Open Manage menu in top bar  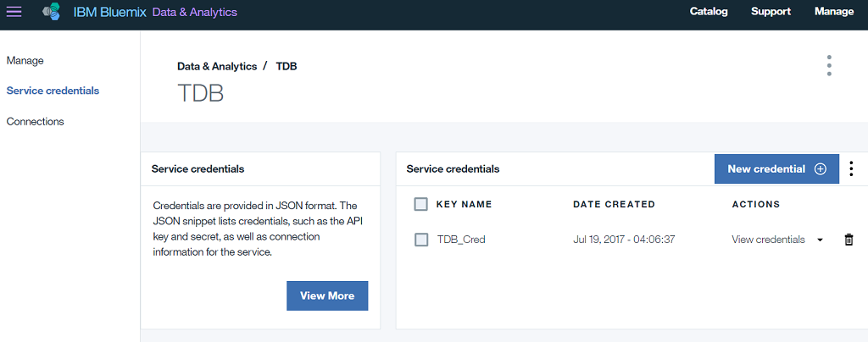[x=834, y=12]
